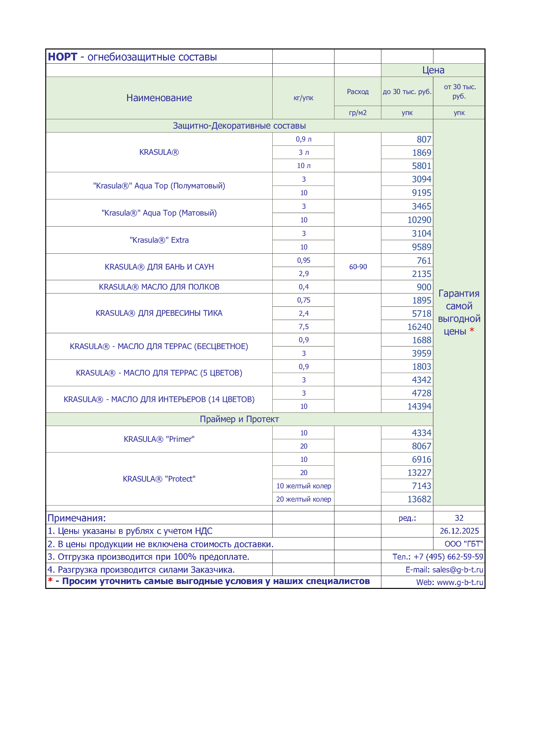Select the 'кг/упк' column header

[x=303, y=98]
